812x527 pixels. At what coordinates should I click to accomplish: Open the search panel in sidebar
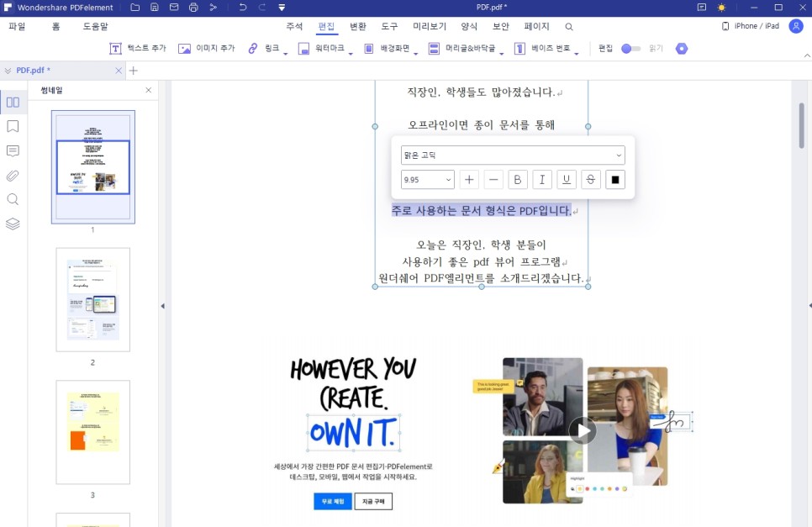pos(13,199)
